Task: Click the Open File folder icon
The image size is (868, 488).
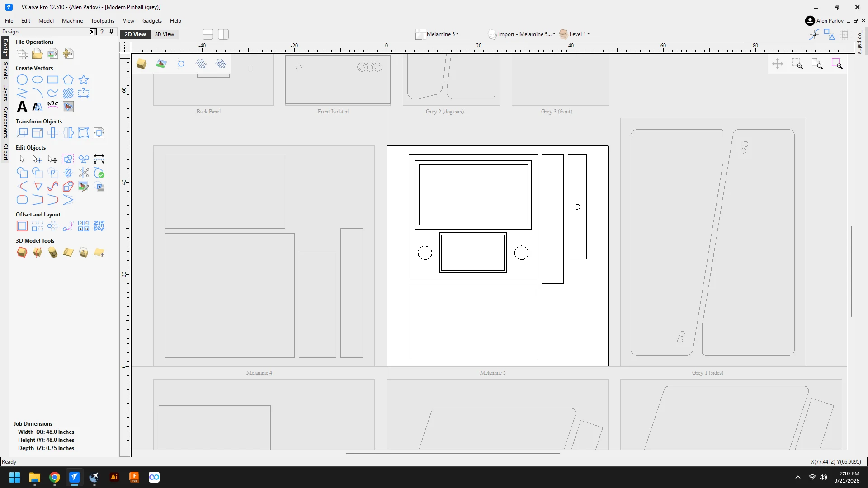Action: (38, 54)
